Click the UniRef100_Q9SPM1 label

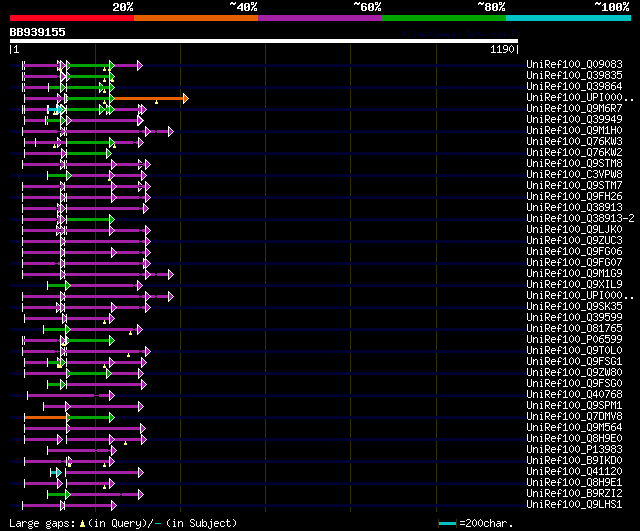point(574,406)
